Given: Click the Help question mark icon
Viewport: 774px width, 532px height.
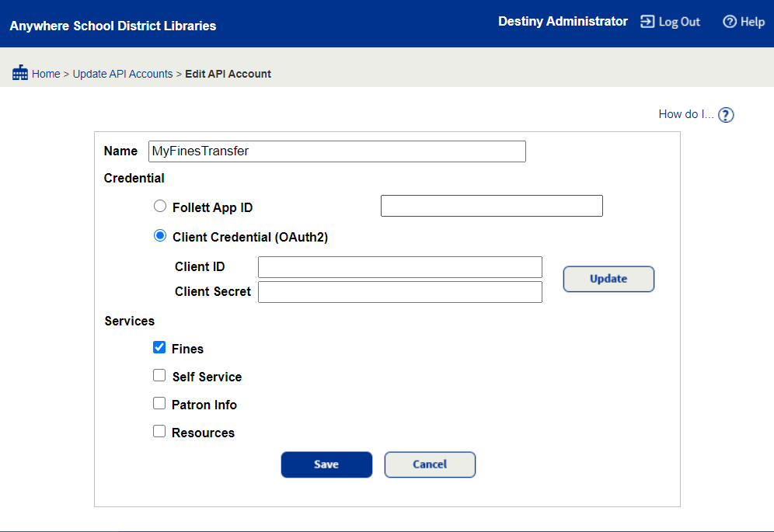Looking at the screenshot, I should pyautogui.click(x=728, y=22).
